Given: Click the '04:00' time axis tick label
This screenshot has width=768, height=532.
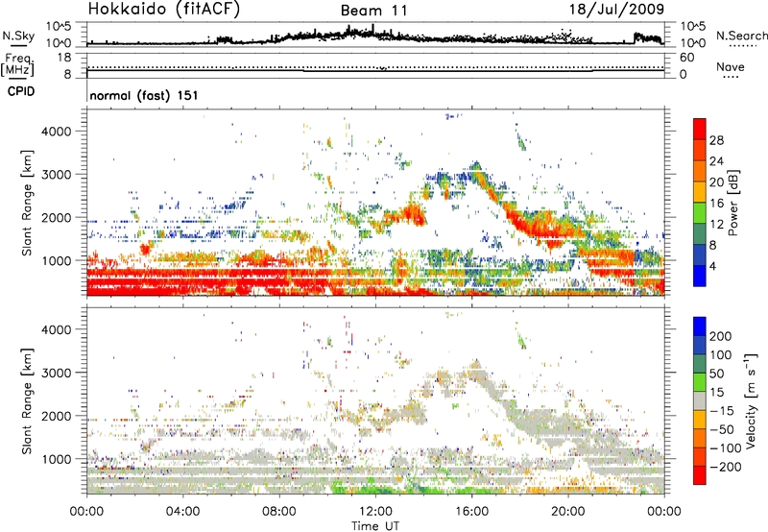Looking at the screenshot, I should [x=182, y=511].
